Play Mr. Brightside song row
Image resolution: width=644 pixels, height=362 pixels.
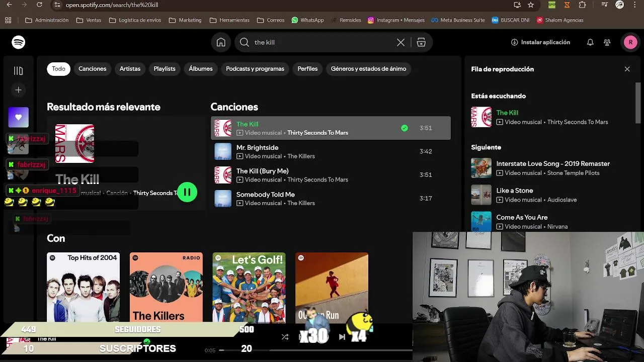pyautogui.click(x=331, y=151)
